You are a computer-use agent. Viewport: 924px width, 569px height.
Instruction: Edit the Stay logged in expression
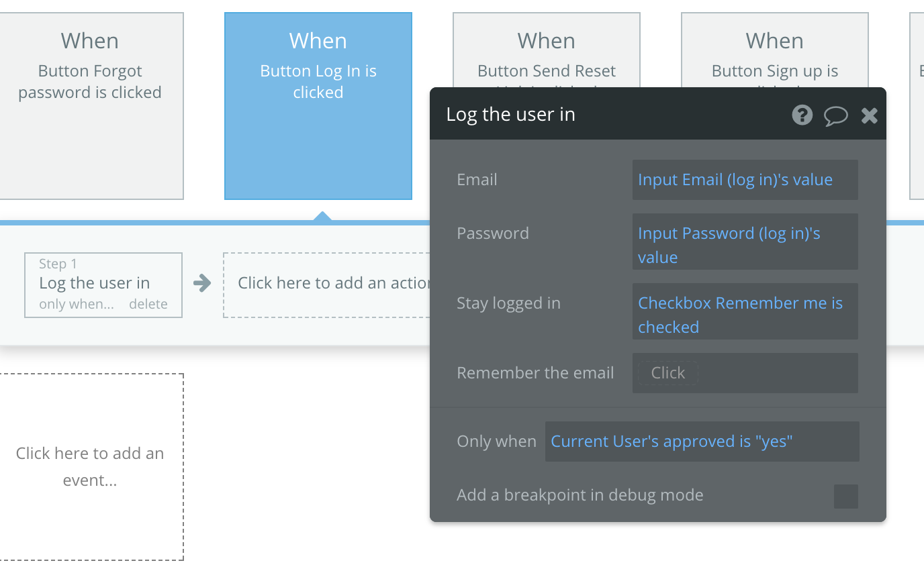pos(745,311)
